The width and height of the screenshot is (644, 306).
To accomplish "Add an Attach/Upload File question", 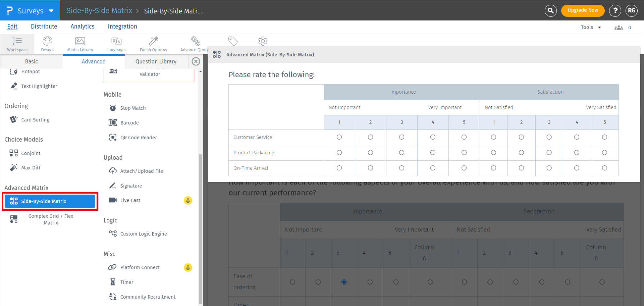I will tap(140, 171).
